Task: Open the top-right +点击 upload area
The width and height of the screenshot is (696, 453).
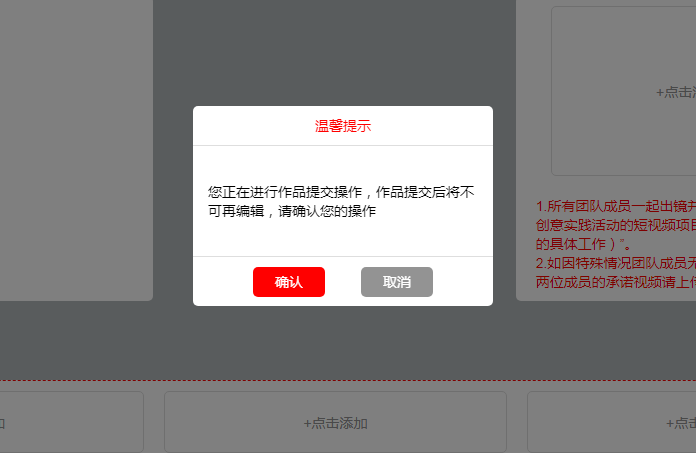Action: coord(624,91)
